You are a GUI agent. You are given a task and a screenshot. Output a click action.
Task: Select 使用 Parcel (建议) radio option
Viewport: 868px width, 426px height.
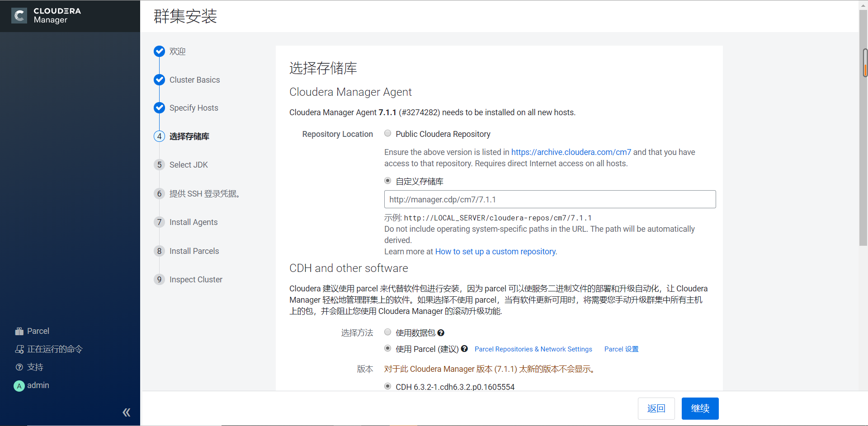387,348
